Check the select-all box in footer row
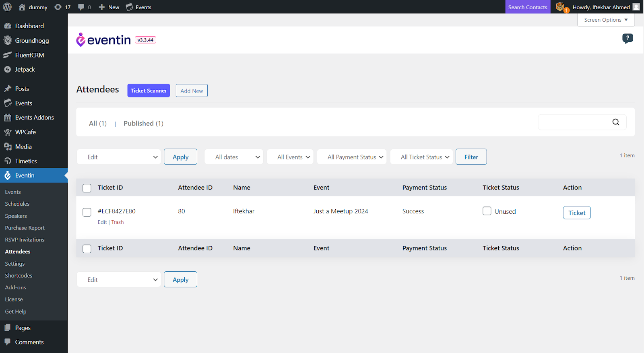This screenshot has width=644, height=353. (87, 249)
